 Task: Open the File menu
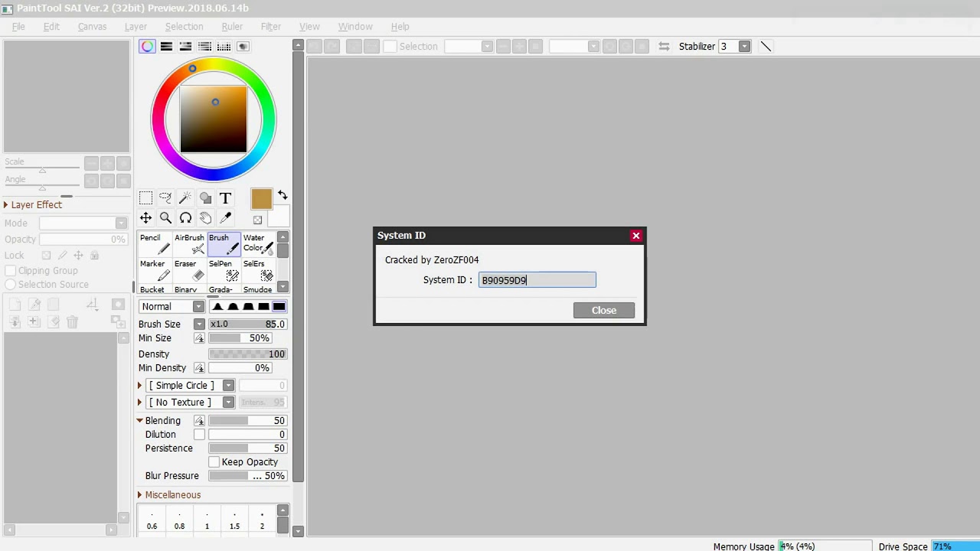[x=18, y=26]
